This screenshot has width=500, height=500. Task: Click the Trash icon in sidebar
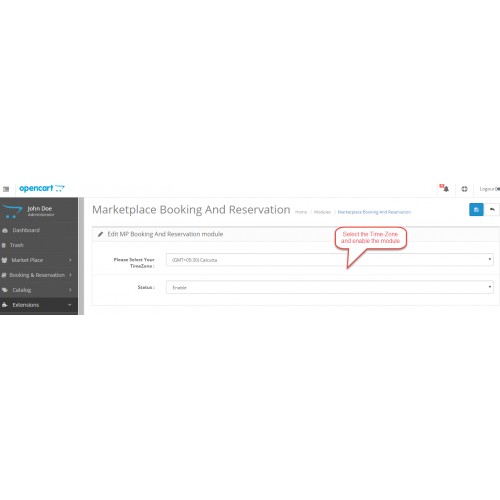(4, 245)
